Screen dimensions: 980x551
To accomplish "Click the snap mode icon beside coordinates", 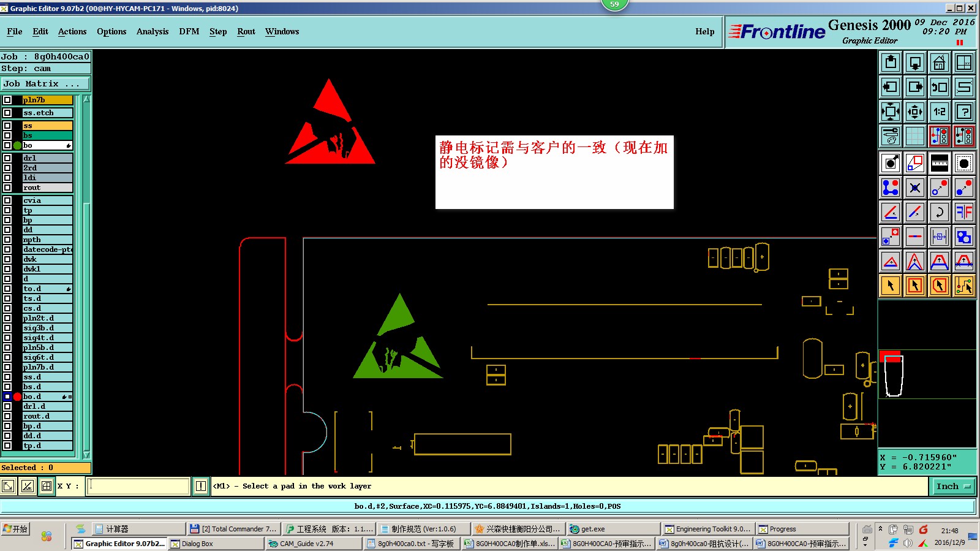I will pyautogui.click(x=47, y=486).
